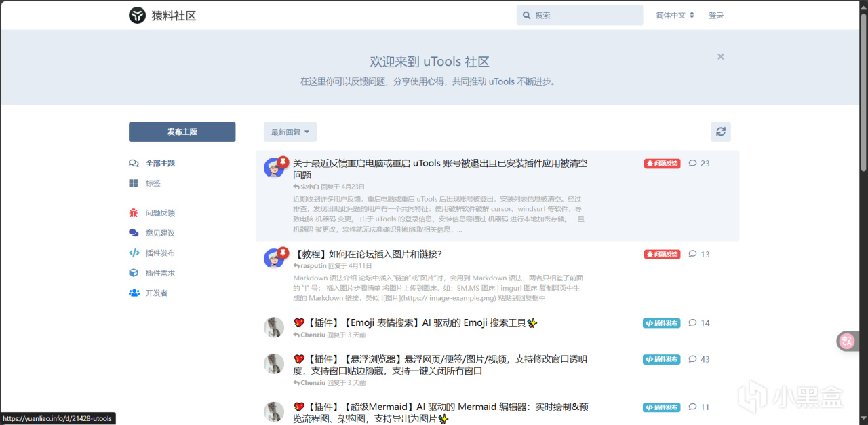Click the pink floating translate icon

point(847,341)
